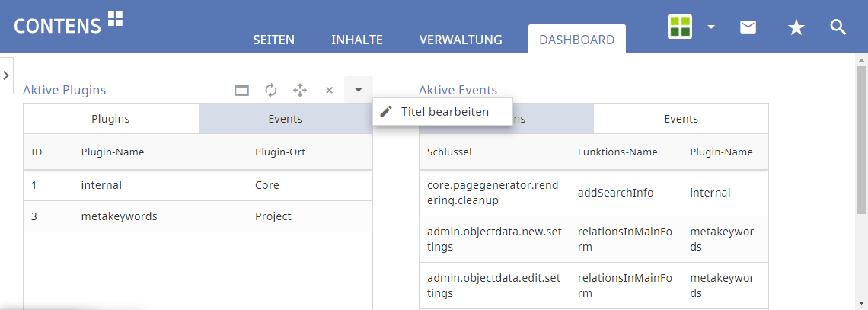Open the mail envelope icon
Viewport: 868px width, 310px height.
748,27
